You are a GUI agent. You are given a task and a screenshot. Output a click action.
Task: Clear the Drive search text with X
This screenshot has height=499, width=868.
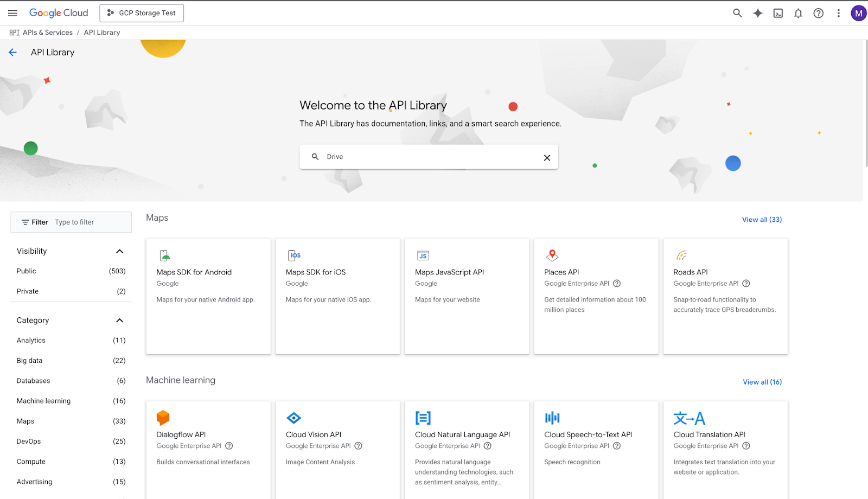(x=547, y=157)
